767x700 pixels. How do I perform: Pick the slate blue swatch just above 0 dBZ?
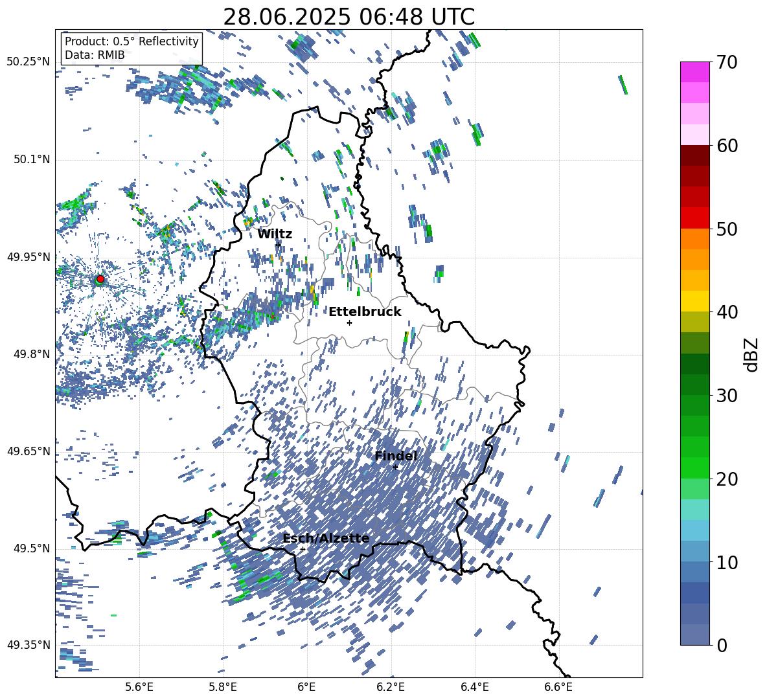pos(694,635)
